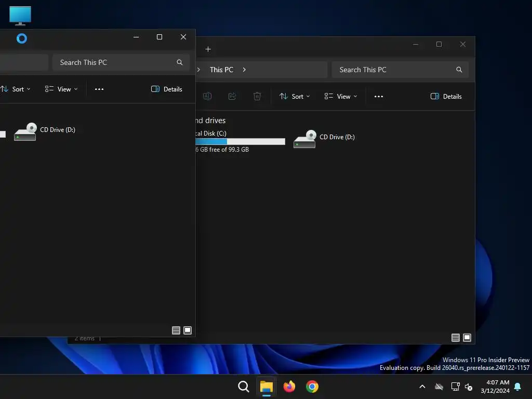Click chevron before This PC breadcrumb
Image resolution: width=532 pixels, height=399 pixels.
[x=199, y=70]
